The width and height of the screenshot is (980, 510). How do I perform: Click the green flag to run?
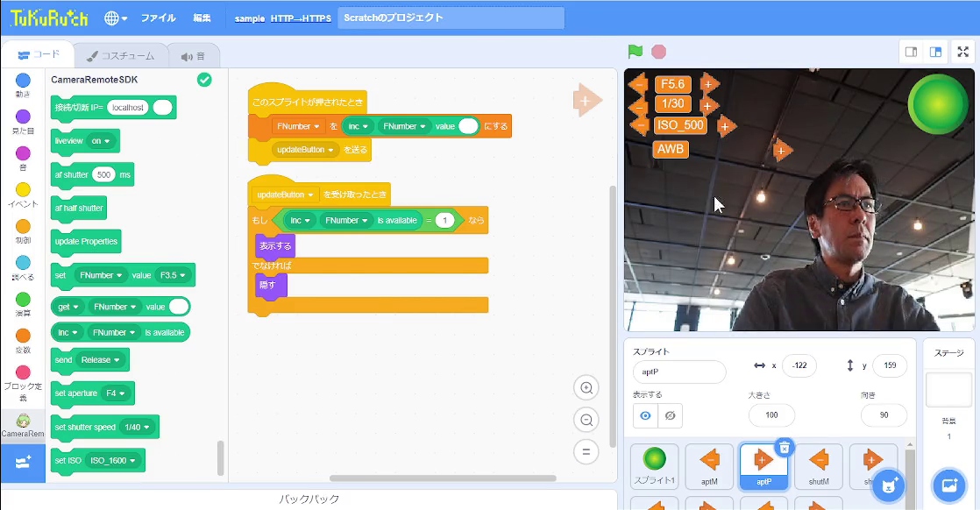(x=636, y=52)
